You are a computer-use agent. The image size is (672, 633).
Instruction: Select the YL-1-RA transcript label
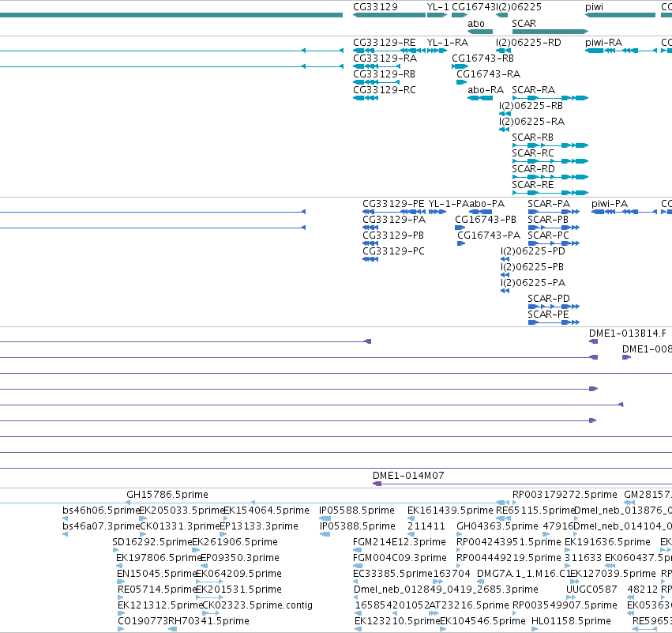pyautogui.click(x=448, y=43)
